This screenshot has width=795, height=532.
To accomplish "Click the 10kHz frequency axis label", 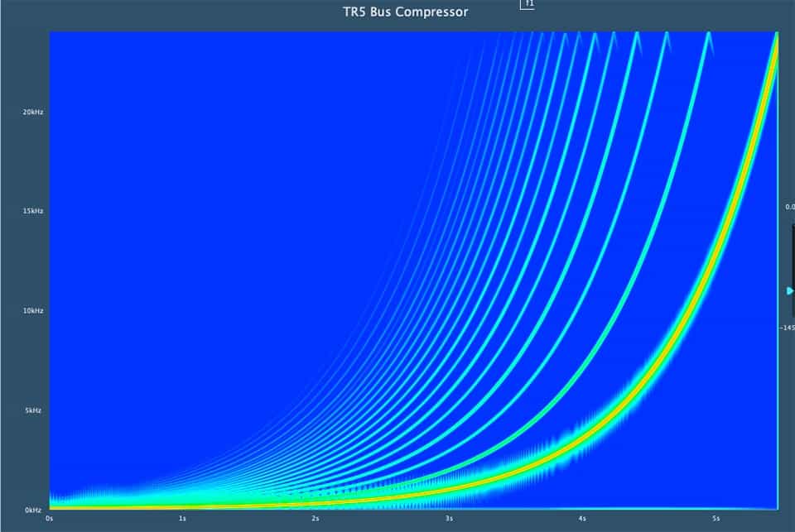I will tap(33, 310).
